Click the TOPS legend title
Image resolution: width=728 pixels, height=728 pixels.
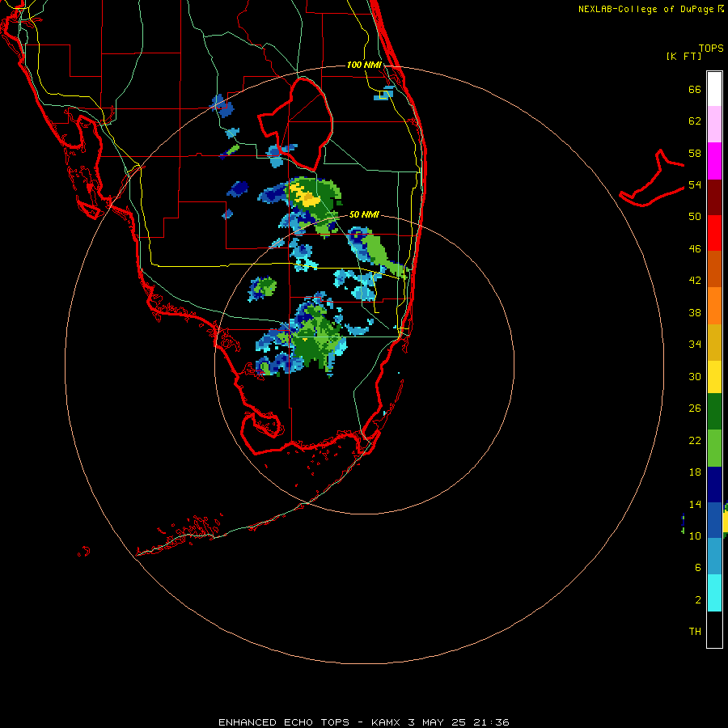tap(711, 49)
